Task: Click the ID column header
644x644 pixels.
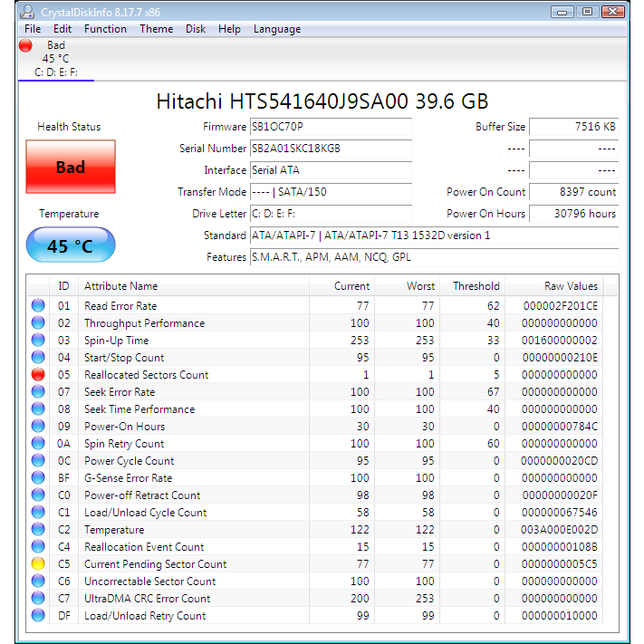Action: tap(63, 286)
